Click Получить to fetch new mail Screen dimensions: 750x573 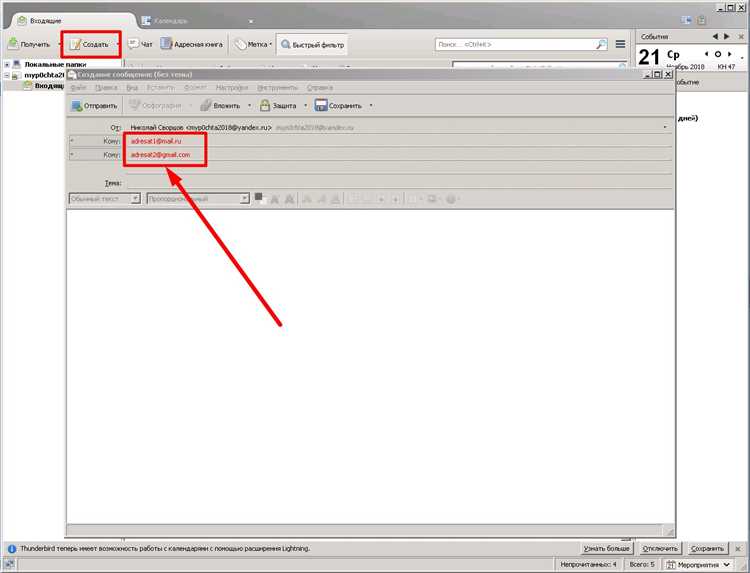(x=29, y=44)
